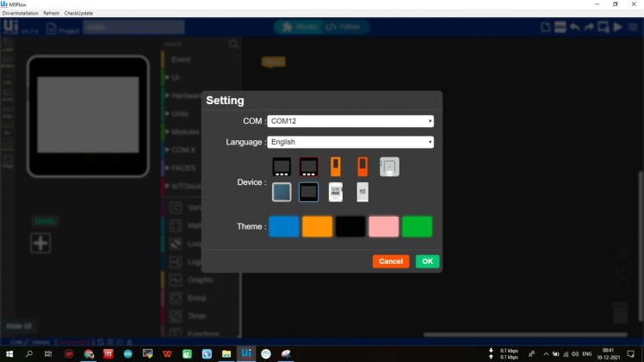Pick the gray Atom Lite device icon
Image resolution: width=644 pixels, height=362 pixels.
389,167
